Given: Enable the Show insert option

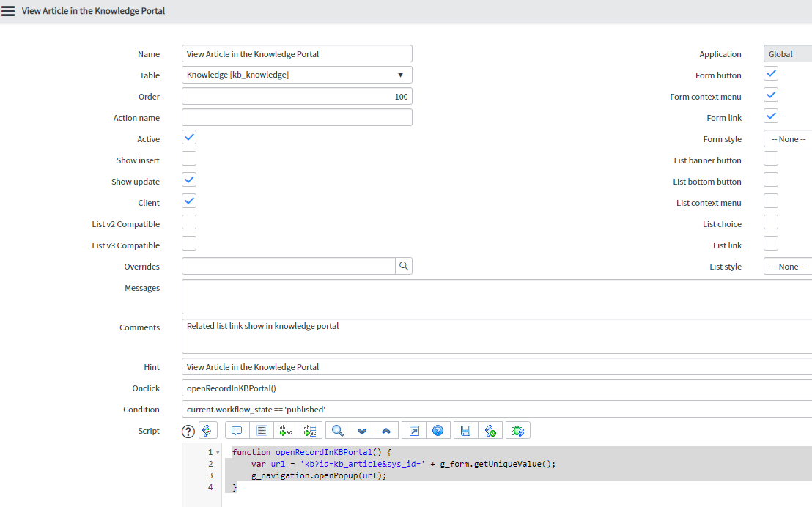Looking at the screenshot, I should (x=189, y=158).
